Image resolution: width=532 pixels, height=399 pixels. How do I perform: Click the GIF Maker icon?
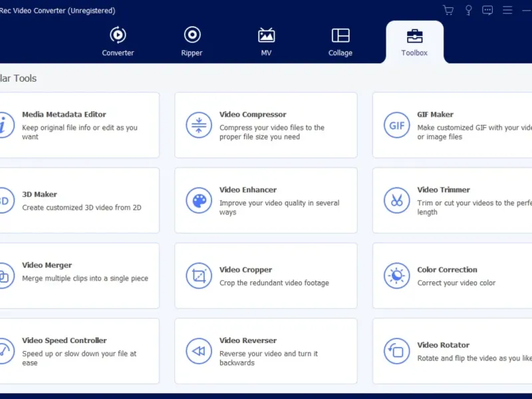click(396, 125)
